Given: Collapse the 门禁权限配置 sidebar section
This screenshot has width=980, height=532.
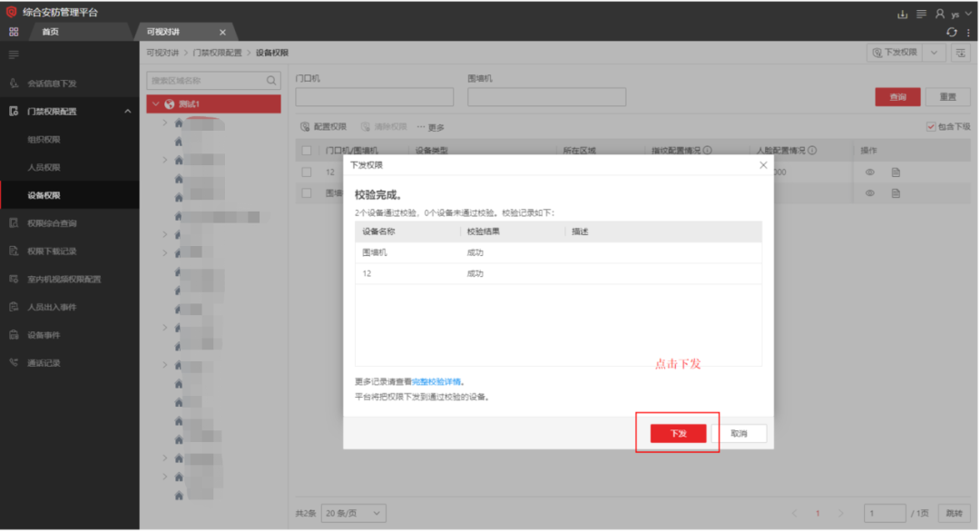Looking at the screenshot, I should tap(127, 112).
